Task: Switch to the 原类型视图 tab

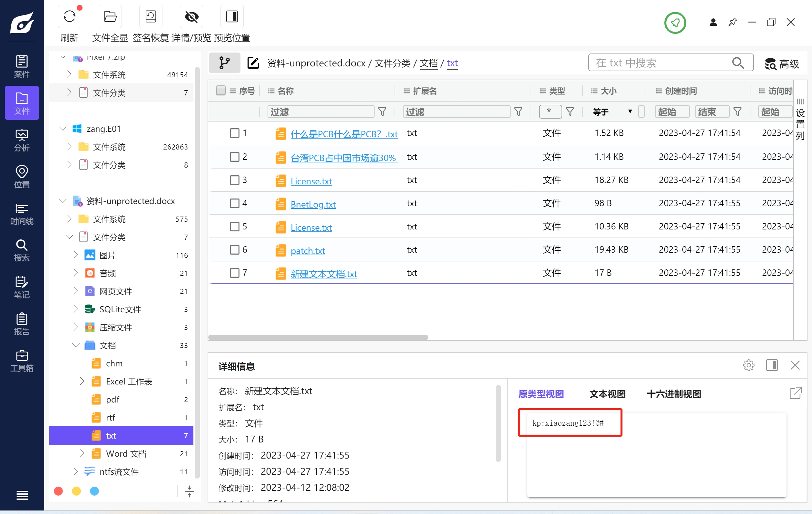Action: pos(541,394)
